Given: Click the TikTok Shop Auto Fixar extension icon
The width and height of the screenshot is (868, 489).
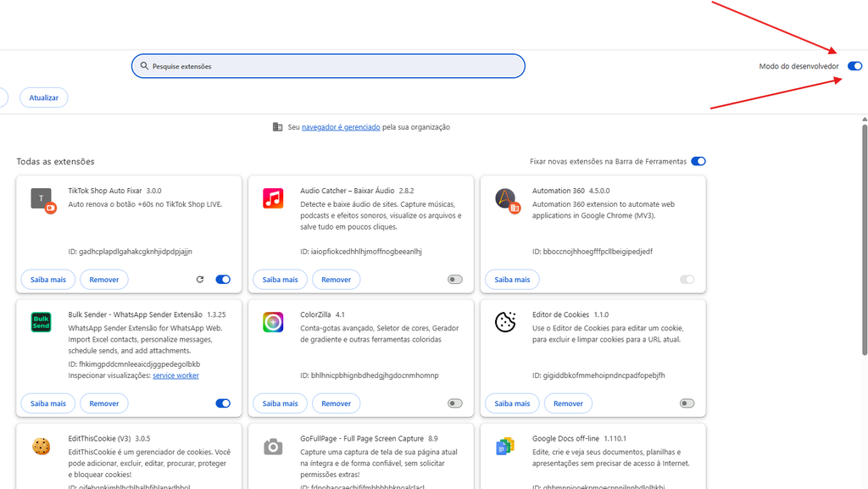Looking at the screenshot, I should 42,200.
